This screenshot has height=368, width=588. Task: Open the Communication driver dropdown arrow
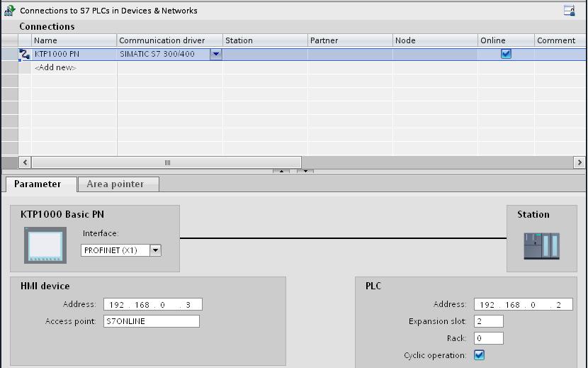pos(215,54)
